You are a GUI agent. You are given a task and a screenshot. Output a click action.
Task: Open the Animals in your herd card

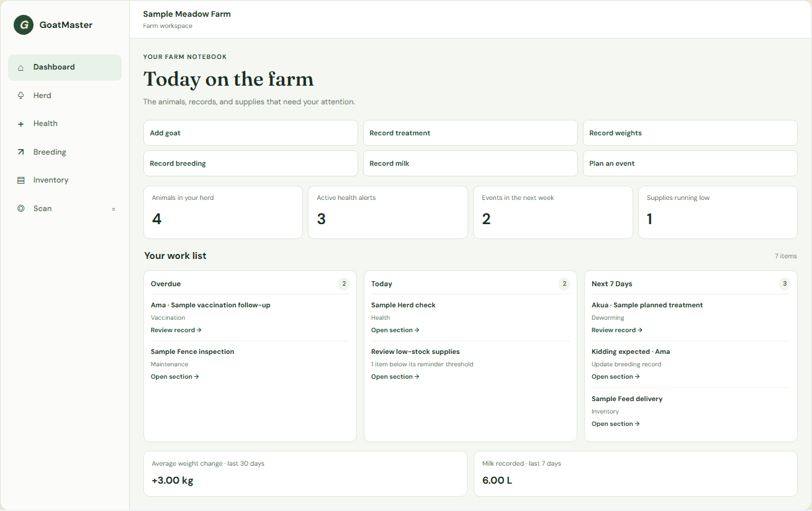pos(223,212)
